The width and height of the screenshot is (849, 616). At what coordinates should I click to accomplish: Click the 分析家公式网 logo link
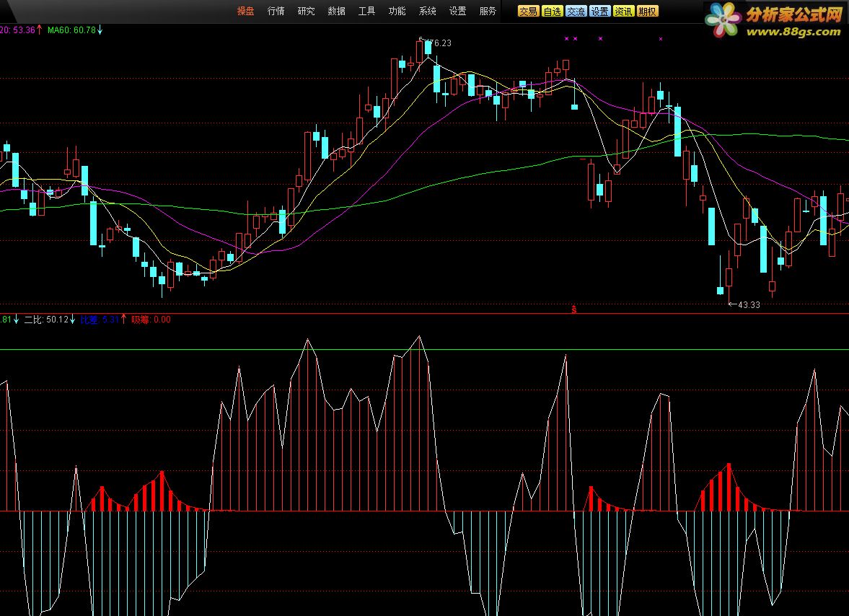pyautogui.click(x=775, y=21)
